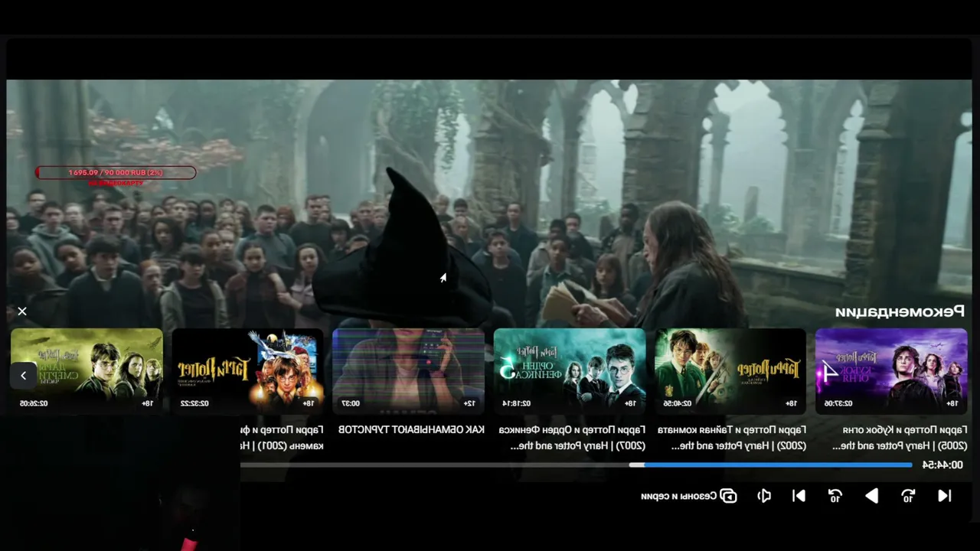Click the 02:40:56 duration badge
Screen dimensions: 980x551
tap(678, 403)
